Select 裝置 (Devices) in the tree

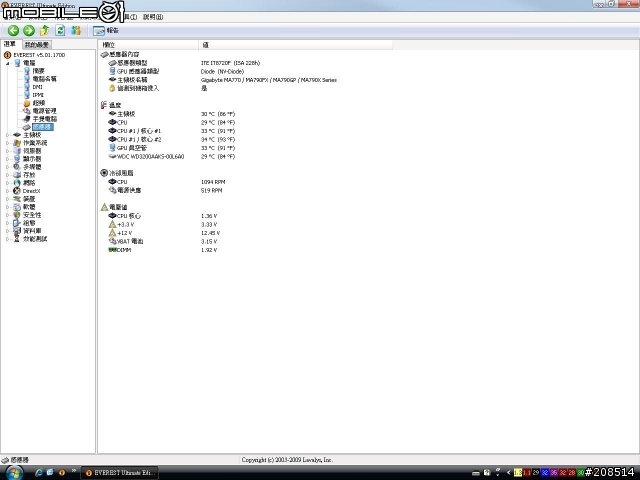[29, 199]
